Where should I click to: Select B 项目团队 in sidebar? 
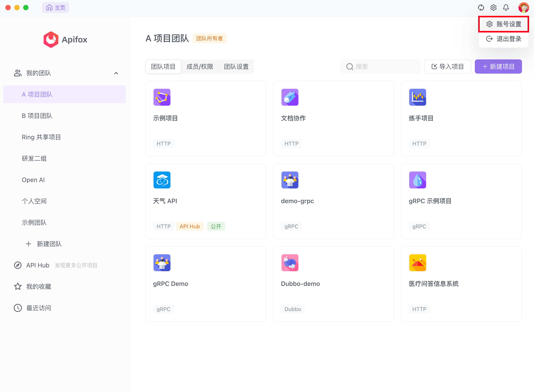click(x=37, y=116)
